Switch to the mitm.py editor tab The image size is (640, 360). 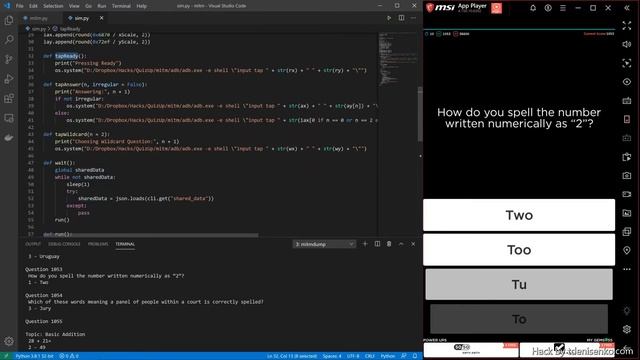pyautogui.click(x=40, y=18)
